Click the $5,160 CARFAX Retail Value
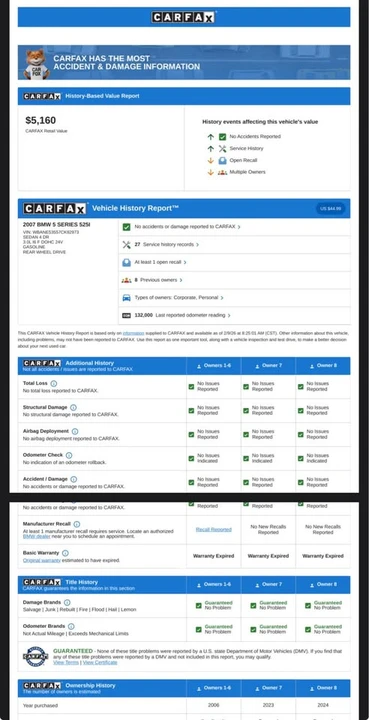This screenshot has width=369, height=720. [x=41, y=120]
